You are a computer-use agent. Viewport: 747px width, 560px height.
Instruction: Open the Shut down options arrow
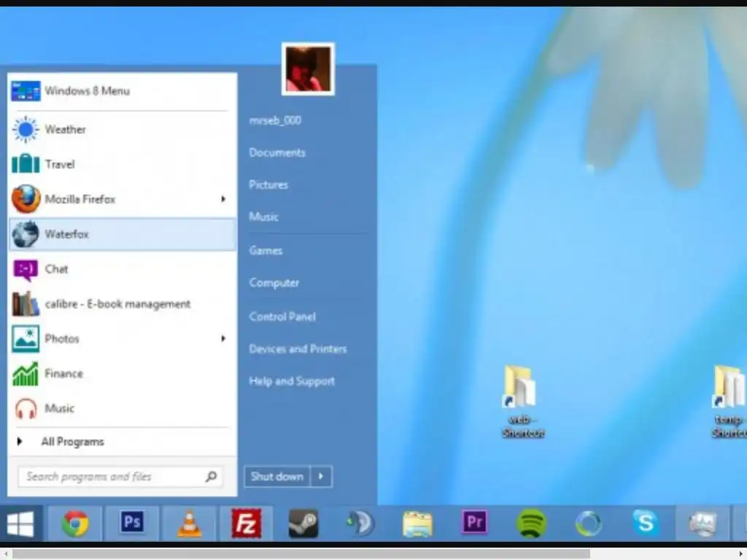pos(321,476)
